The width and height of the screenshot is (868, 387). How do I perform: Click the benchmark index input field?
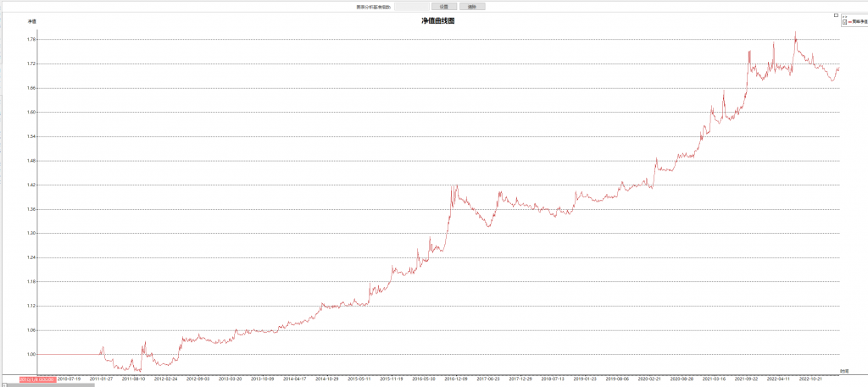coord(411,6)
